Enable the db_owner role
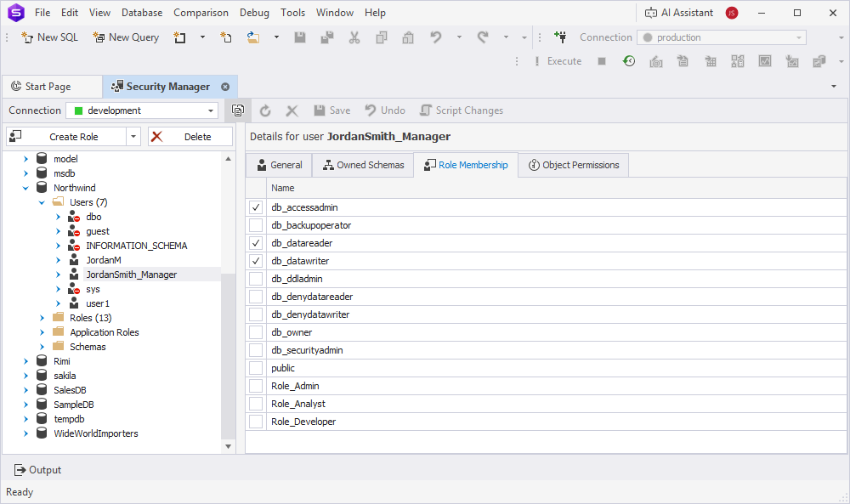The image size is (850, 504). coord(256,332)
